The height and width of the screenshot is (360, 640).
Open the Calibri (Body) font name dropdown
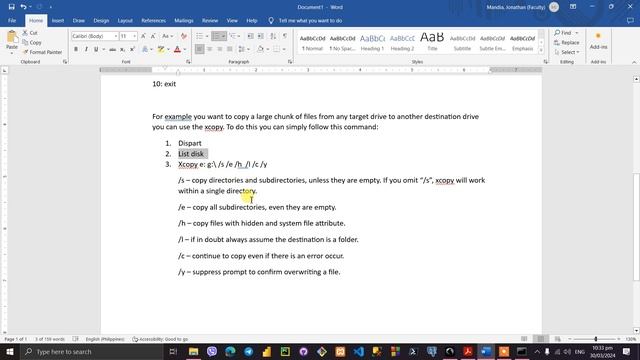coord(116,36)
